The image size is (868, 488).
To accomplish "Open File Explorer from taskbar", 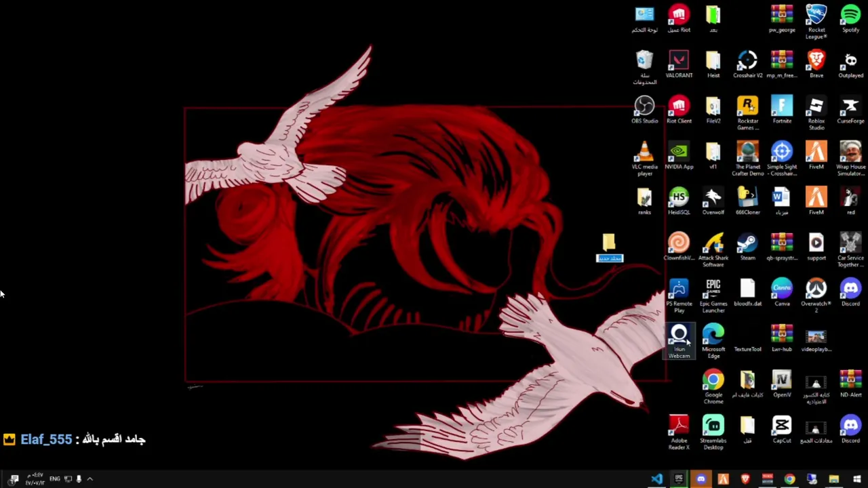I will [834, 479].
